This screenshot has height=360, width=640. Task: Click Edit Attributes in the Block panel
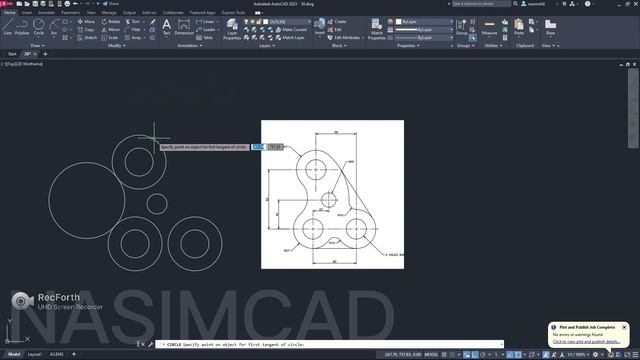343,38
